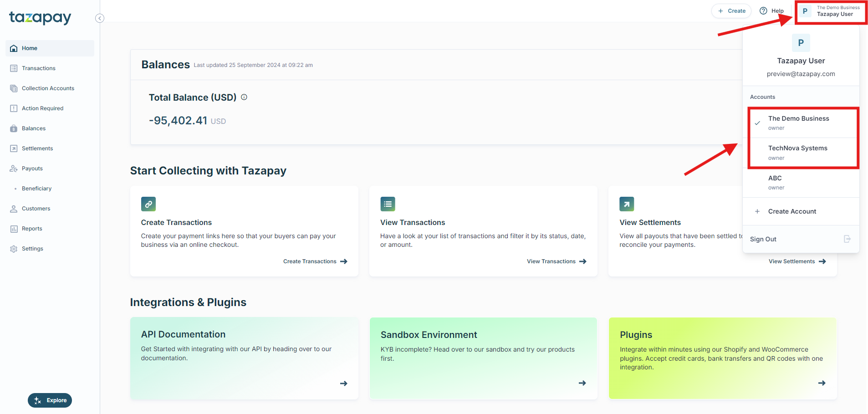This screenshot has width=868, height=414.
Task: Click the large P avatar in dropdown
Action: point(801,43)
